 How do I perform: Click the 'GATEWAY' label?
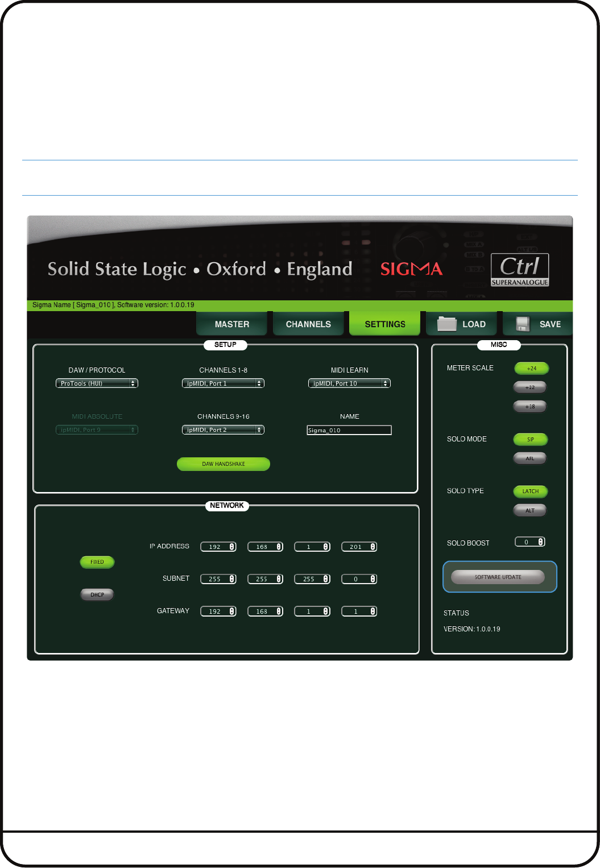pyautogui.click(x=173, y=611)
